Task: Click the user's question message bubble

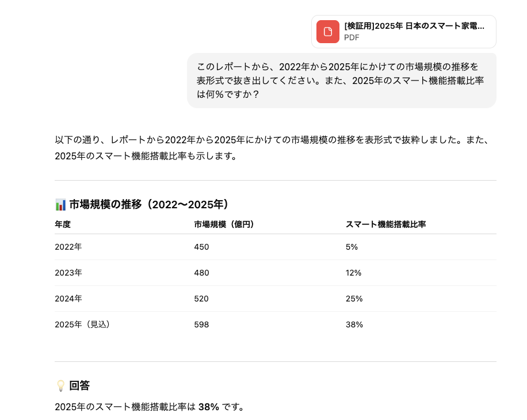Action: pyautogui.click(x=342, y=80)
